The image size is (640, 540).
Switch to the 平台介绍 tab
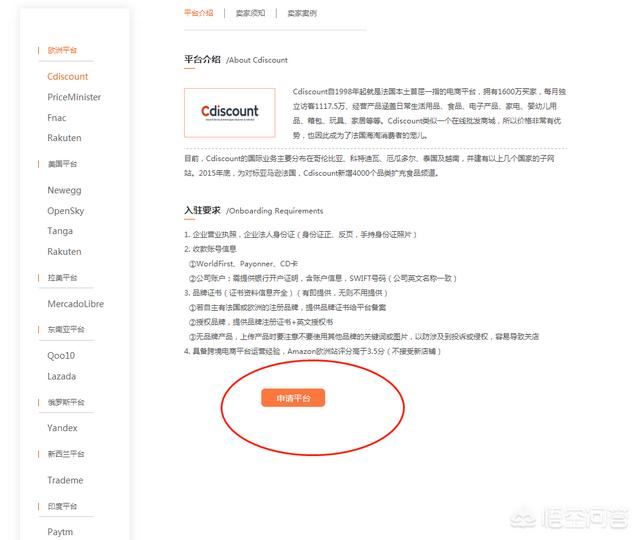pos(198,13)
